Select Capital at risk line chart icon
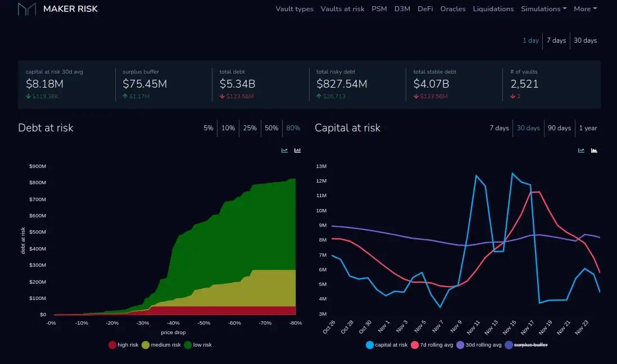 click(x=581, y=151)
